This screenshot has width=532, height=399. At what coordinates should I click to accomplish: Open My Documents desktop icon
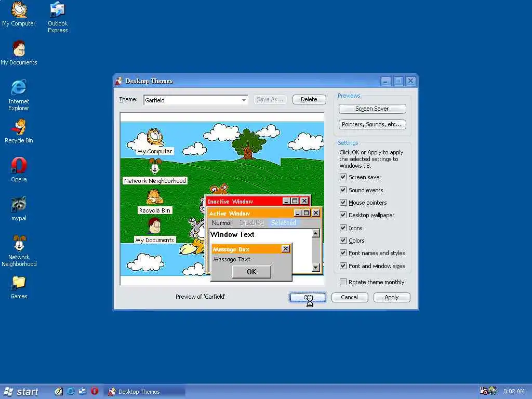(19, 53)
